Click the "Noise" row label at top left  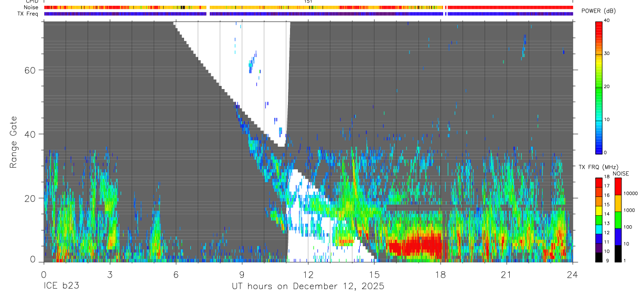click(31, 7)
